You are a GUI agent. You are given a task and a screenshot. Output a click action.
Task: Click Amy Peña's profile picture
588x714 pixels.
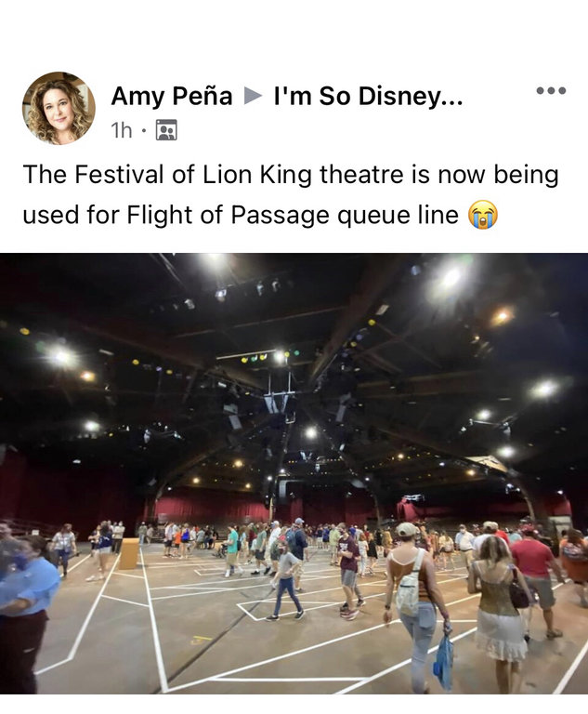point(59,108)
